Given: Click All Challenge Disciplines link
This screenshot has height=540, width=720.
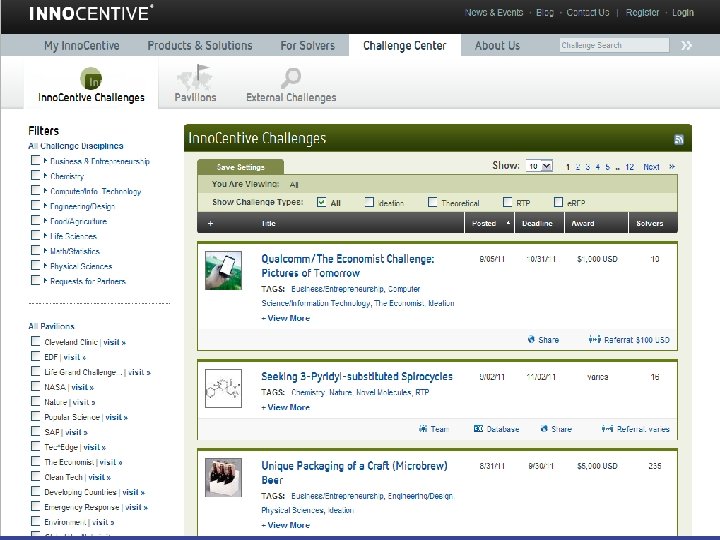Looking at the screenshot, I should (x=76, y=146).
